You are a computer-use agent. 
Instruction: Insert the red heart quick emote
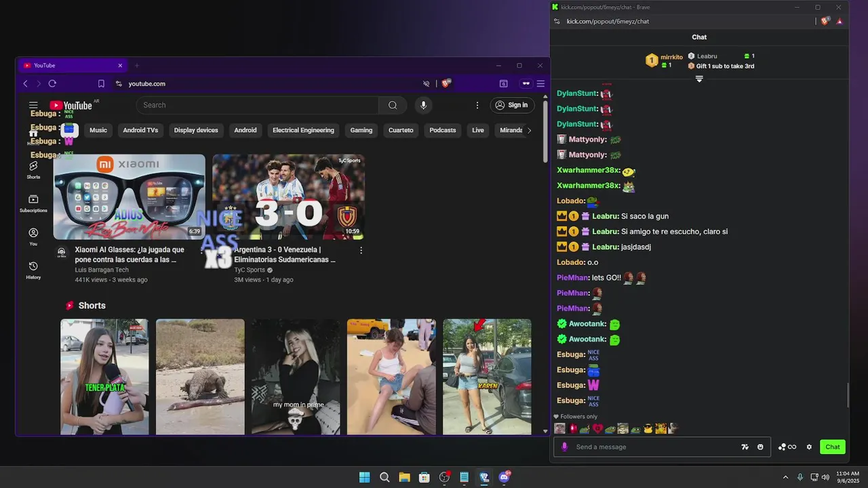[597, 428]
